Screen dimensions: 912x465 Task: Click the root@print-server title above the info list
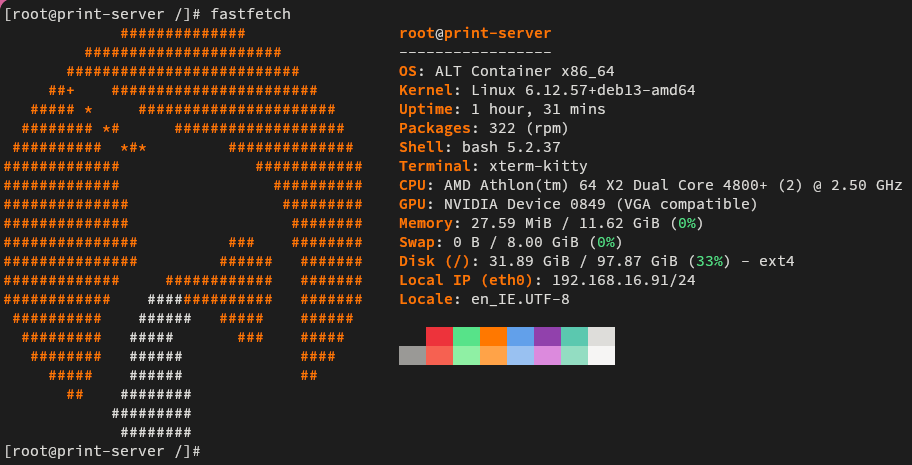click(475, 34)
